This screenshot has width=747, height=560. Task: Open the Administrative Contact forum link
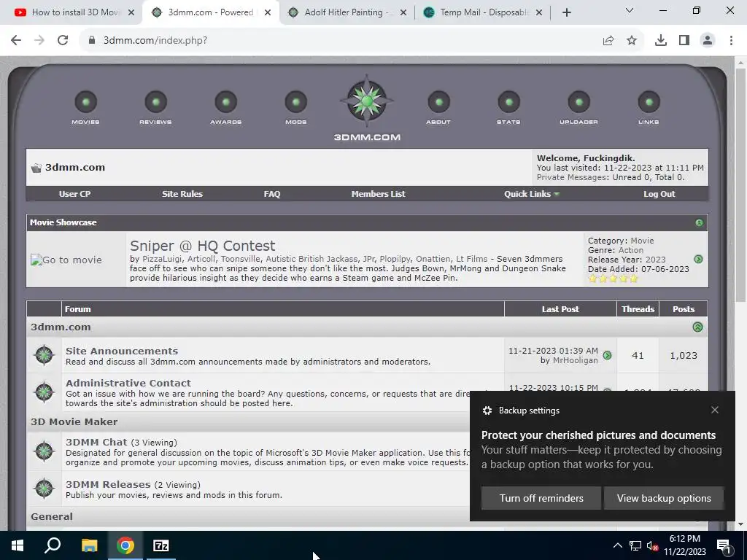pyautogui.click(x=128, y=383)
